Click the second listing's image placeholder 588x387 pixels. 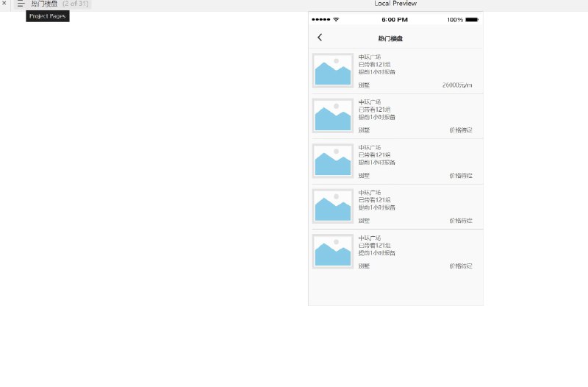[333, 116]
